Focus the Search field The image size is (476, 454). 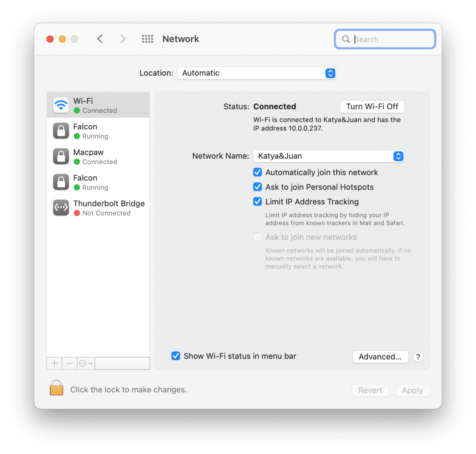(385, 39)
